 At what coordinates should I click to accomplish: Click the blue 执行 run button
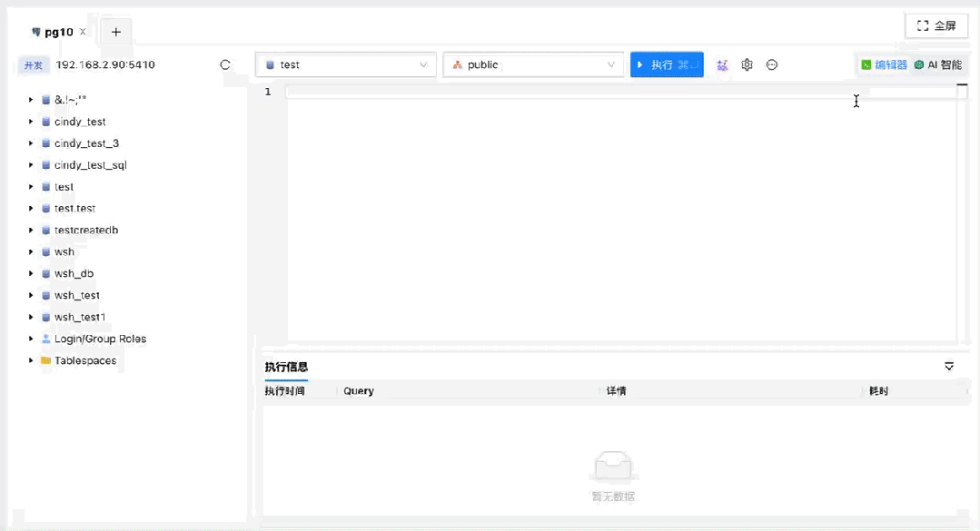tap(667, 65)
